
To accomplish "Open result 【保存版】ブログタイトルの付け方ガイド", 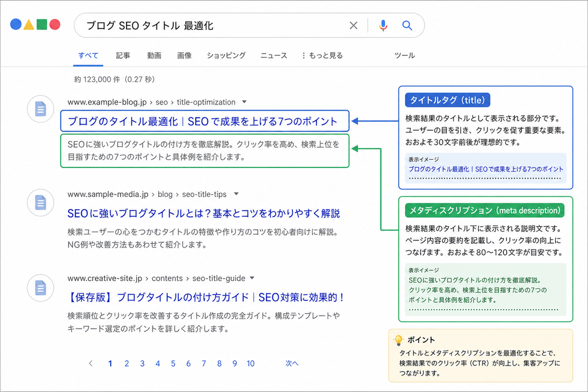I will (205, 297).
